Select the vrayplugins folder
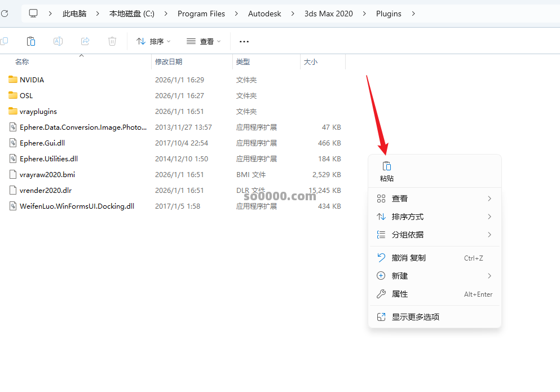The height and width of the screenshot is (392, 560). pos(38,112)
